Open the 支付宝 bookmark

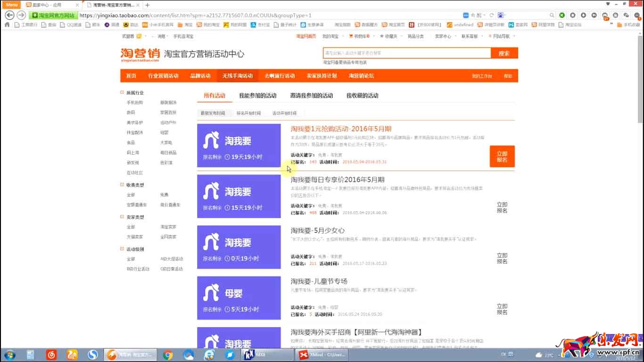[261, 25]
